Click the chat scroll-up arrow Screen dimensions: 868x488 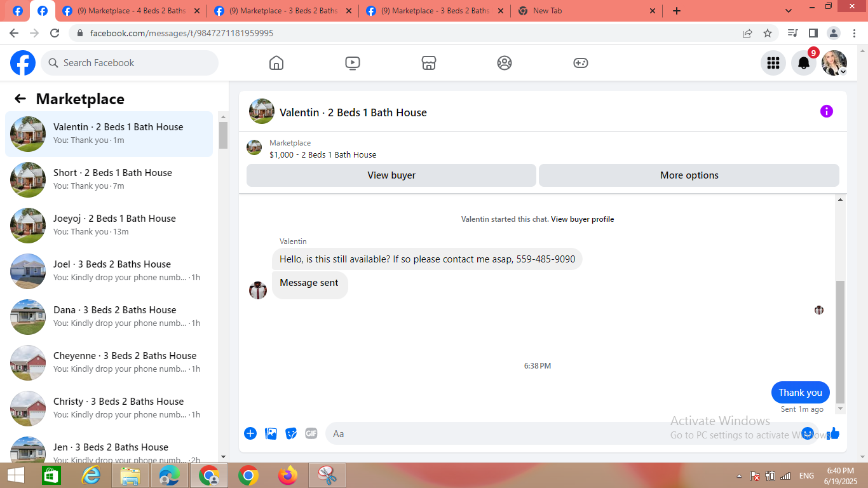(841, 200)
